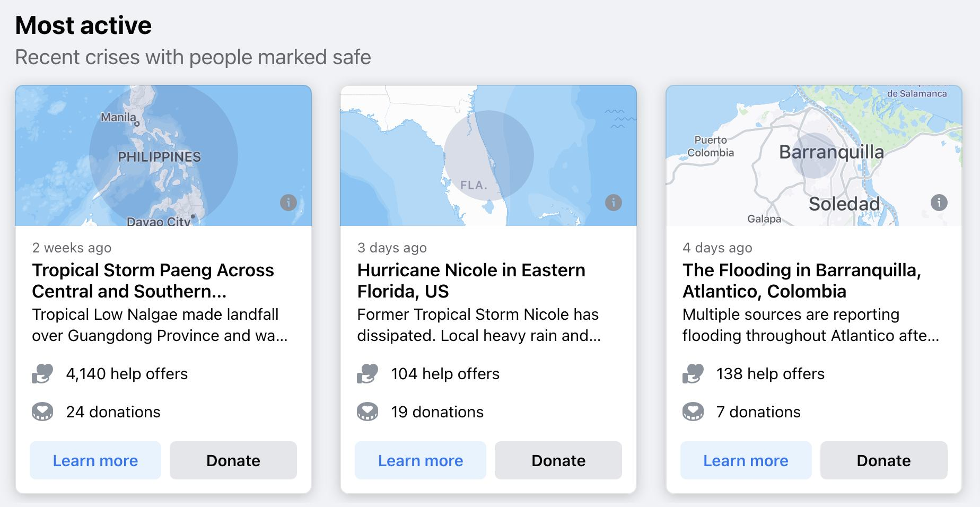980x507 pixels.
Task: Open Learn more for the Barranquilla flooding
Action: pos(745,460)
